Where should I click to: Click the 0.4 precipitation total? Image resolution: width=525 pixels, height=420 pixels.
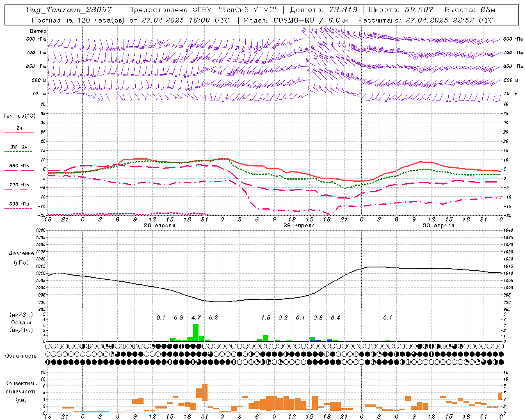point(336,317)
